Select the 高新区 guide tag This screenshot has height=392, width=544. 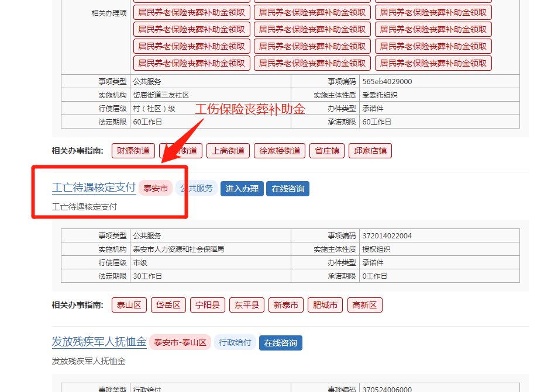[364, 305]
